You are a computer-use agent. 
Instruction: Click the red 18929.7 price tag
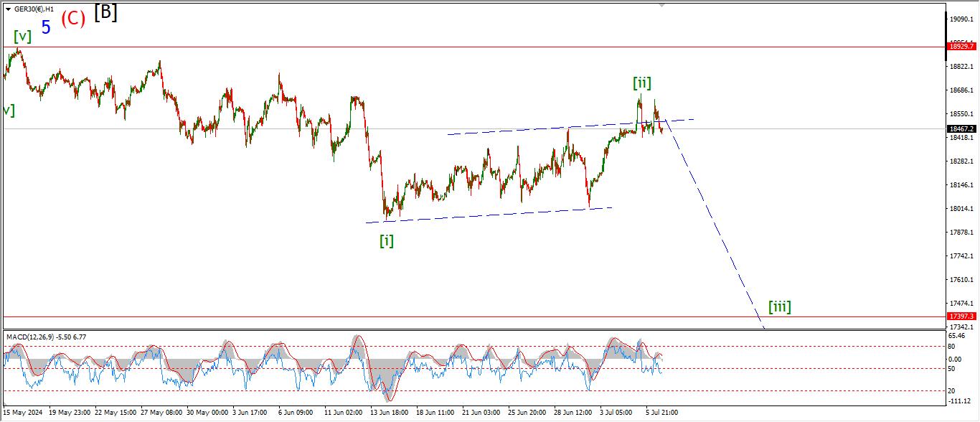960,47
